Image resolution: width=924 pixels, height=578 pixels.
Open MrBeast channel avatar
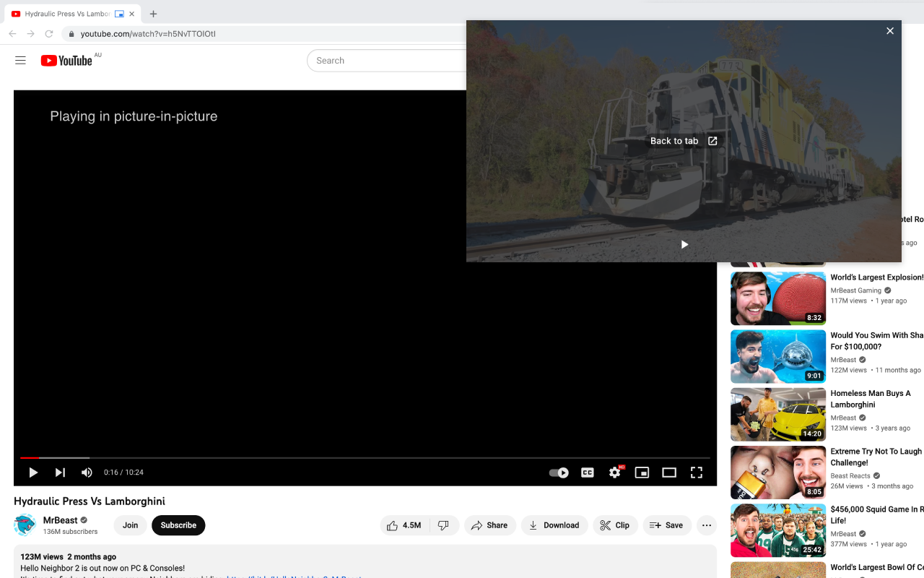click(x=25, y=525)
